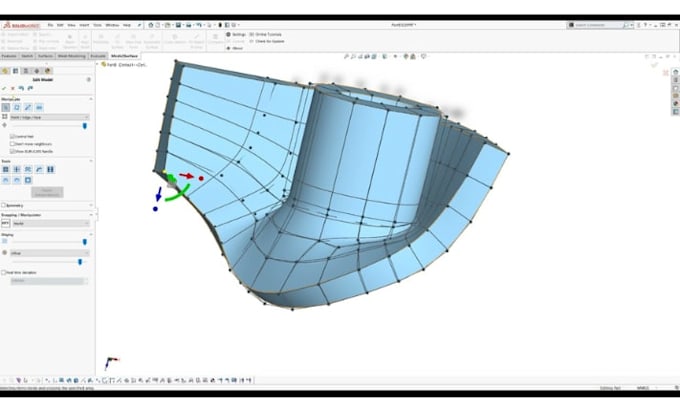680x411 pixels.
Task: Select the first Manipulate mode icon
Action: (6, 108)
